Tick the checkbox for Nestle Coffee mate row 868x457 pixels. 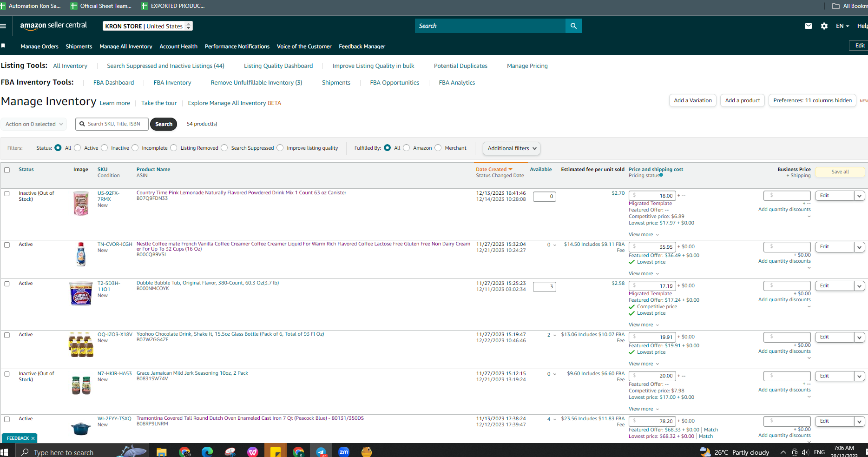7,245
